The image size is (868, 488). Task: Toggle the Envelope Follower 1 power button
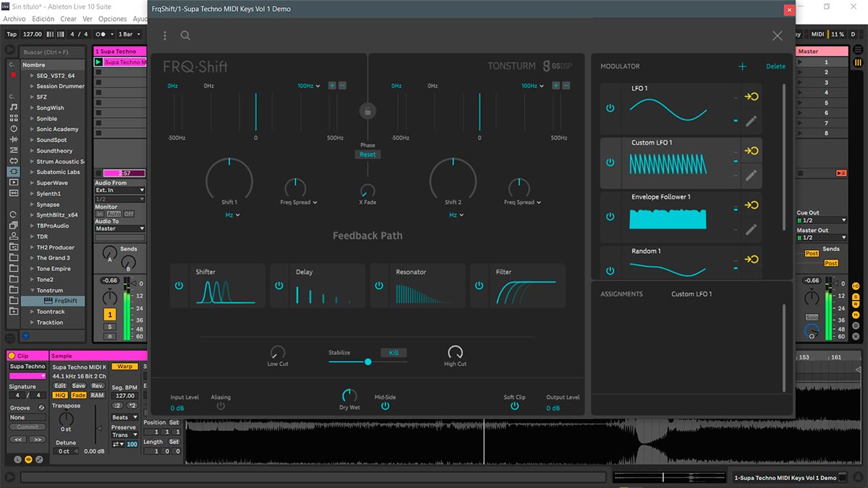(x=610, y=217)
